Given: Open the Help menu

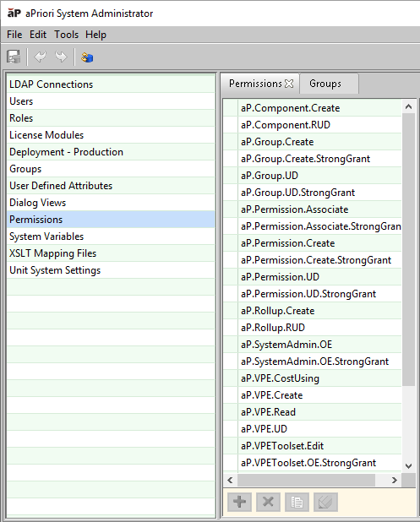Looking at the screenshot, I should click(x=95, y=35).
